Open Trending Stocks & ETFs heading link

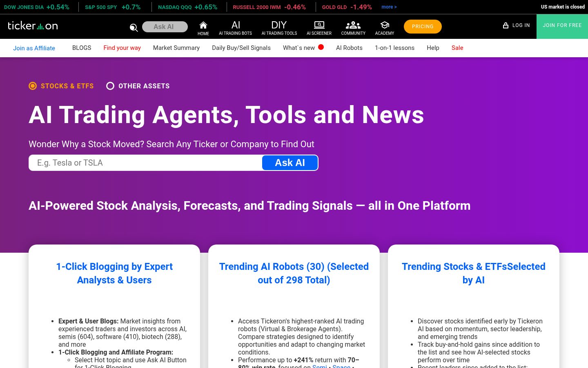click(x=474, y=273)
